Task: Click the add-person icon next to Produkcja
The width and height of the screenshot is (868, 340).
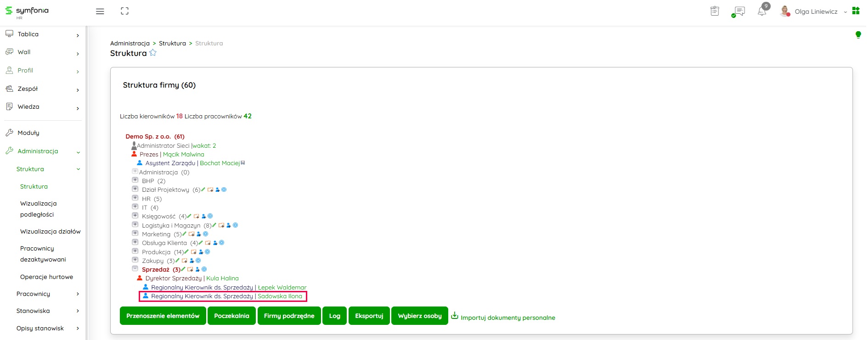Action: pyautogui.click(x=201, y=252)
